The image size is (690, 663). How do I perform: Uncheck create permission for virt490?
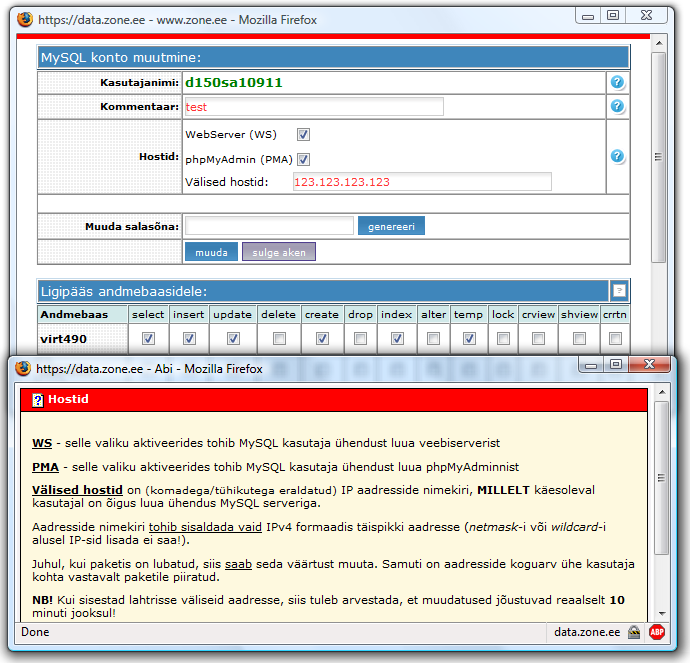(322, 338)
